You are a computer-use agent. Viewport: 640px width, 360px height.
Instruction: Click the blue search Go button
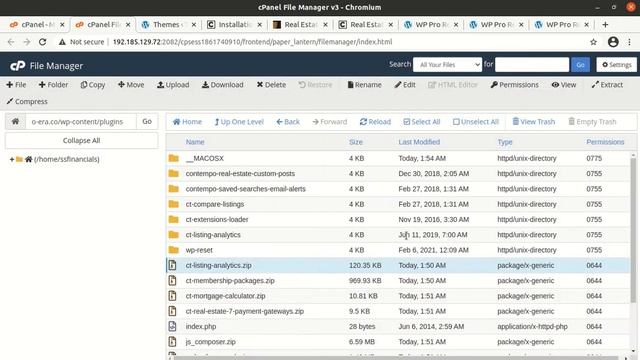(x=580, y=64)
